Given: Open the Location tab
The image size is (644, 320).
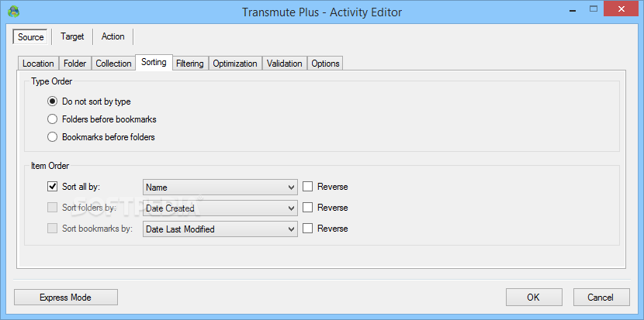Looking at the screenshot, I should pyautogui.click(x=38, y=64).
